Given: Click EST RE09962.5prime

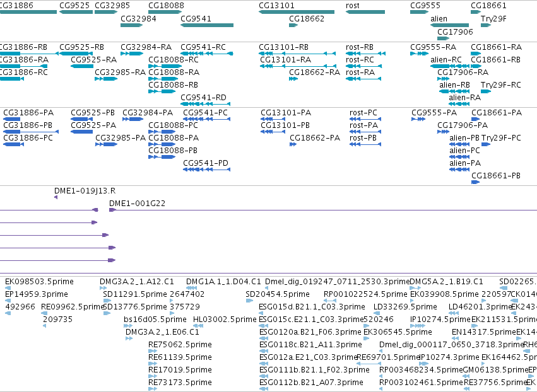Looking at the screenshot, I should coord(44,313).
